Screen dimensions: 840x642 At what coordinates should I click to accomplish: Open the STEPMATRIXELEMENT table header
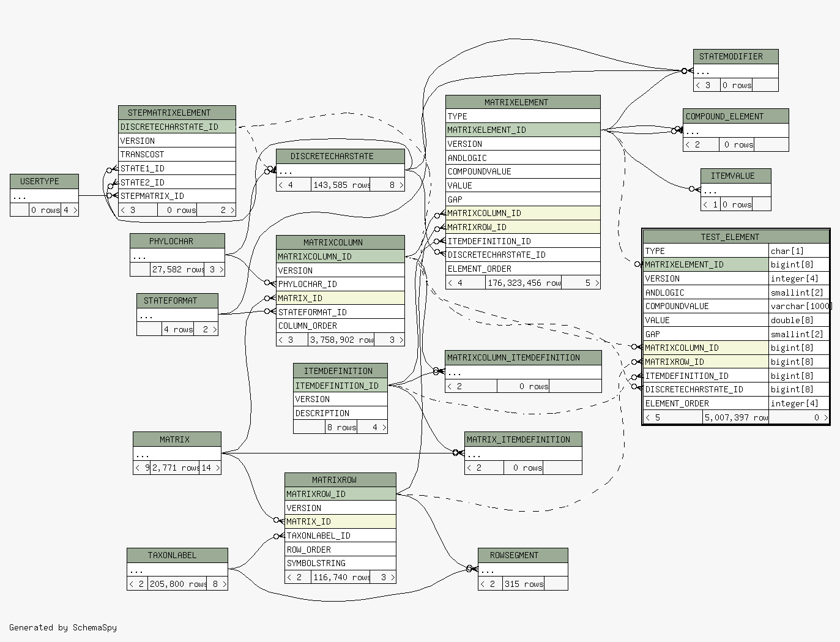177,113
